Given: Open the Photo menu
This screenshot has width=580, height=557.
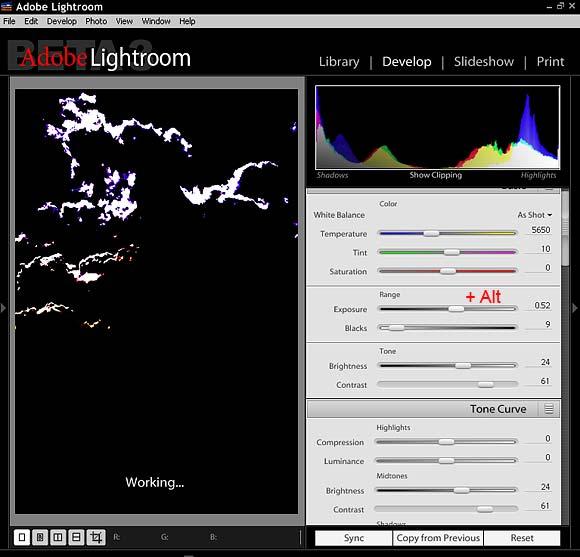Looking at the screenshot, I should [96, 21].
